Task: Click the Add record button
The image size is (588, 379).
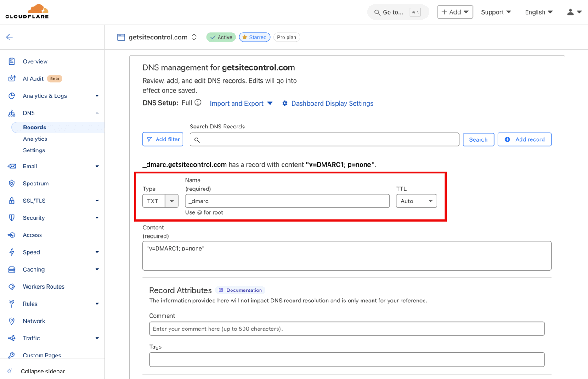Action: click(524, 139)
